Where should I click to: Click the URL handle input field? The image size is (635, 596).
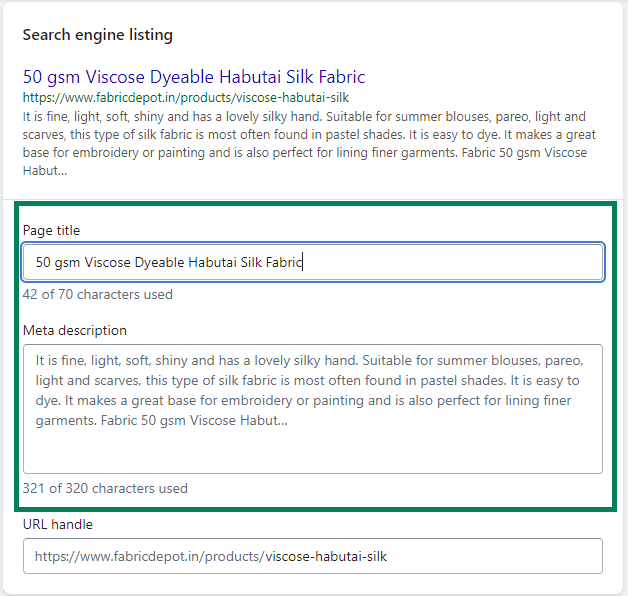(x=313, y=556)
